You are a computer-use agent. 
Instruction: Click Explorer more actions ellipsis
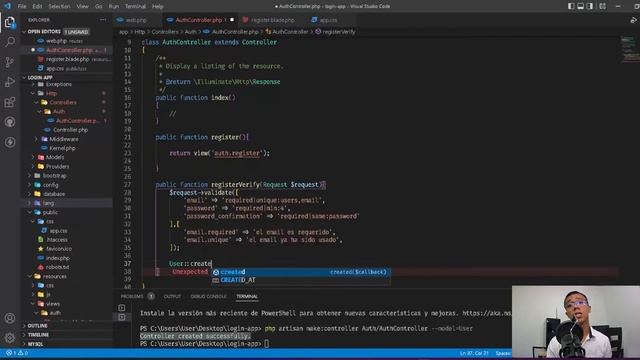(x=103, y=20)
